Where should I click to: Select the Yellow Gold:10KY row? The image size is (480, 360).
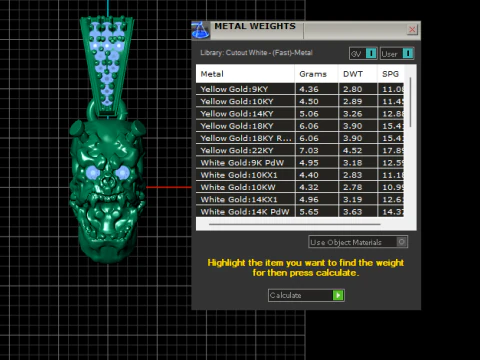click(300, 101)
